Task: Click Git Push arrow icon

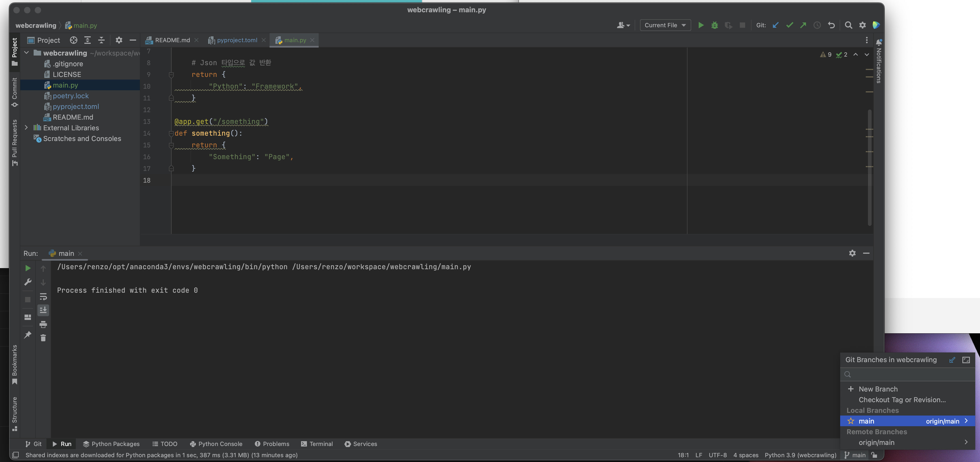Action: coord(803,25)
